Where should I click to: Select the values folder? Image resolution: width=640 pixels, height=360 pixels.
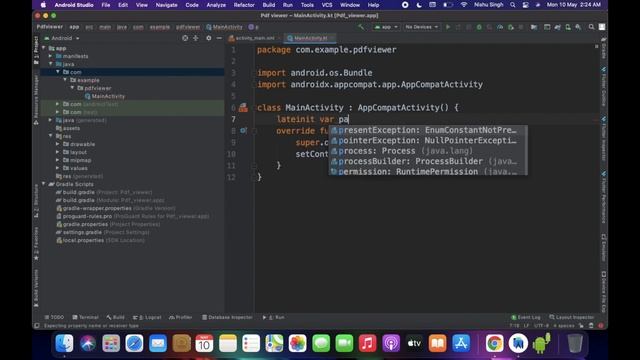75,168
